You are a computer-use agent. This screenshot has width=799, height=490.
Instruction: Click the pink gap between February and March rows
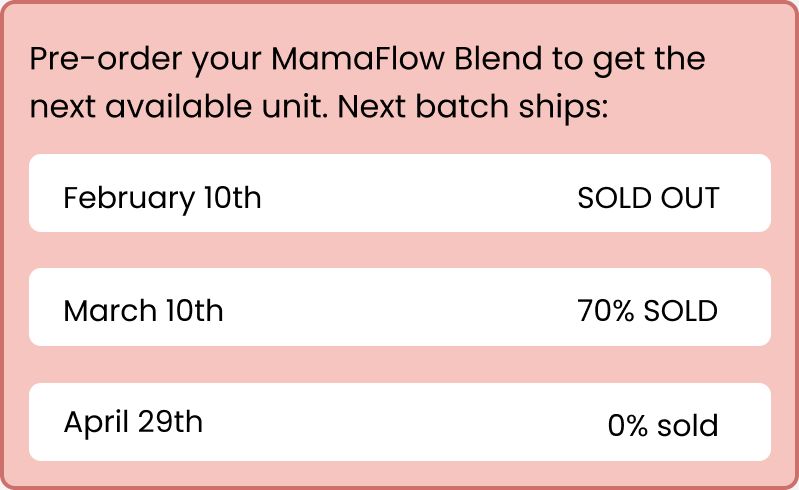click(400, 250)
